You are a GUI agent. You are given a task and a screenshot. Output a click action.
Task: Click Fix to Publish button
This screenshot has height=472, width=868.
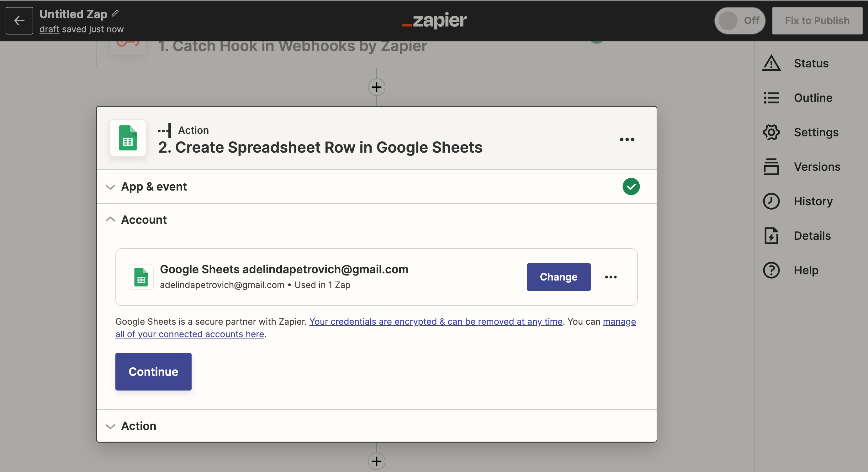(x=817, y=21)
